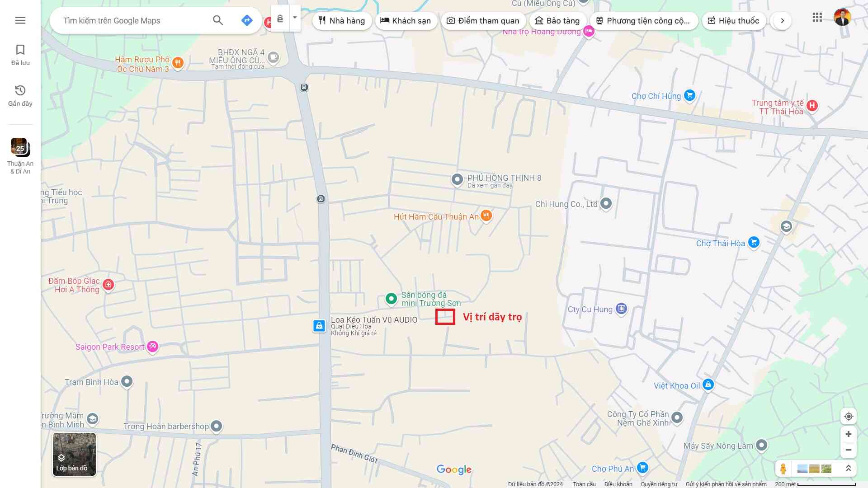Open the Thuận An & Dĩ An thumbnail

click(x=20, y=156)
